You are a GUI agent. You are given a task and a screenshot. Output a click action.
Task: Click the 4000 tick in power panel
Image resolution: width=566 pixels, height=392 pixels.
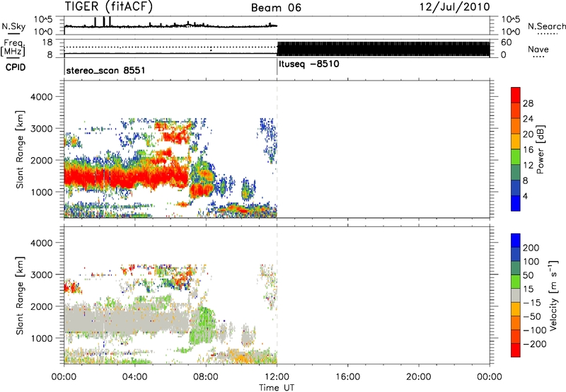(x=41, y=97)
